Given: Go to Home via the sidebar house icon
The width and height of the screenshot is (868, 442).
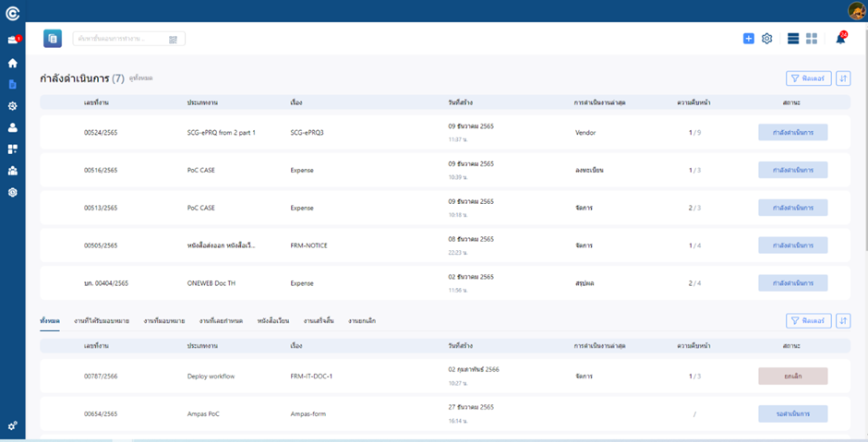Looking at the screenshot, I should 13,64.
